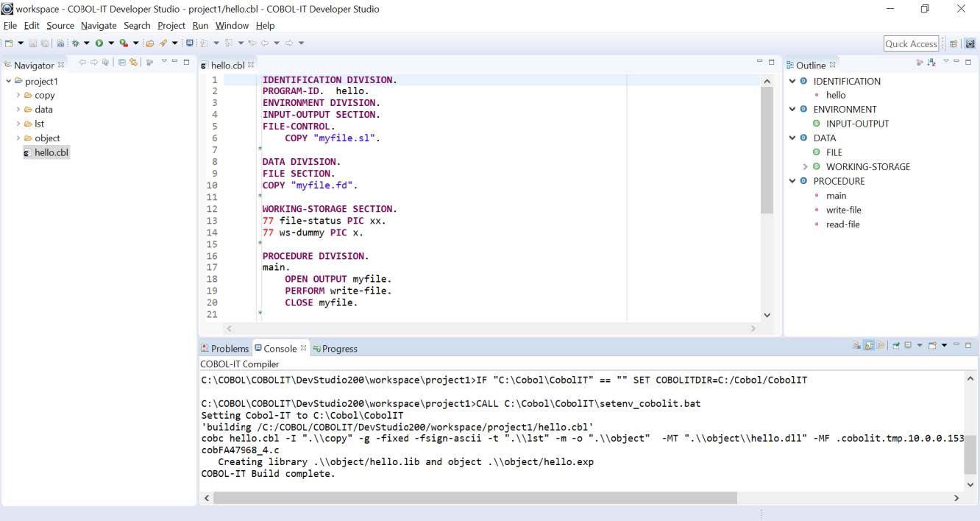Screen dimensions: 980x521
Task: Click console scroll right arrow
Action: pyautogui.click(x=956, y=498)
